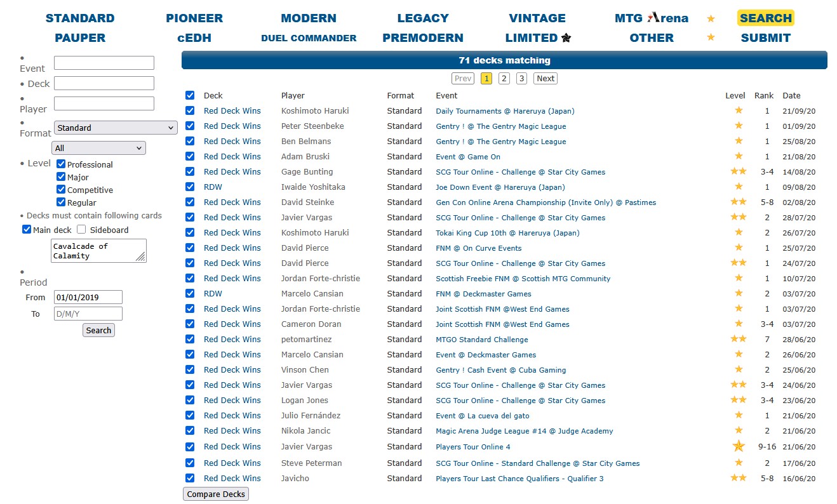The width and height of the screenshot is (837, 504).
Task: Click the yellow SEARCH menu item
Action: [766, 18]
